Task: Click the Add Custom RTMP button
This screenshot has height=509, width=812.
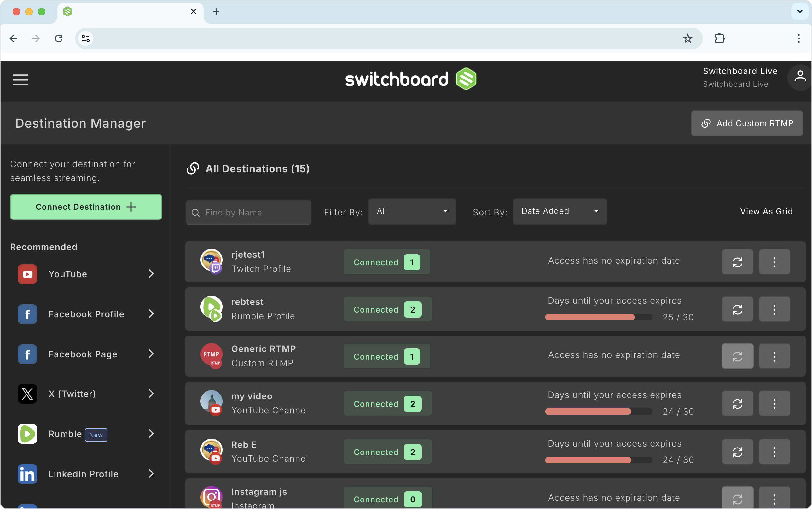Action: (747, 123)
